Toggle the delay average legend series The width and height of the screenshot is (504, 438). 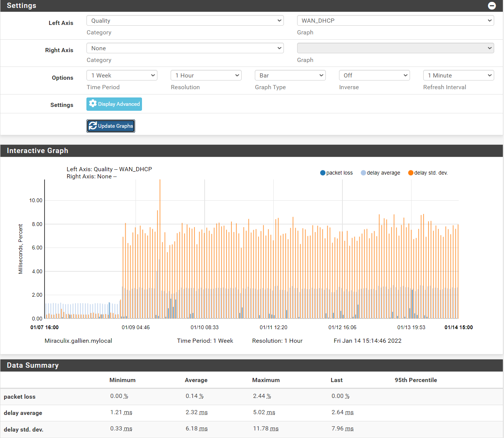point(381,173)
